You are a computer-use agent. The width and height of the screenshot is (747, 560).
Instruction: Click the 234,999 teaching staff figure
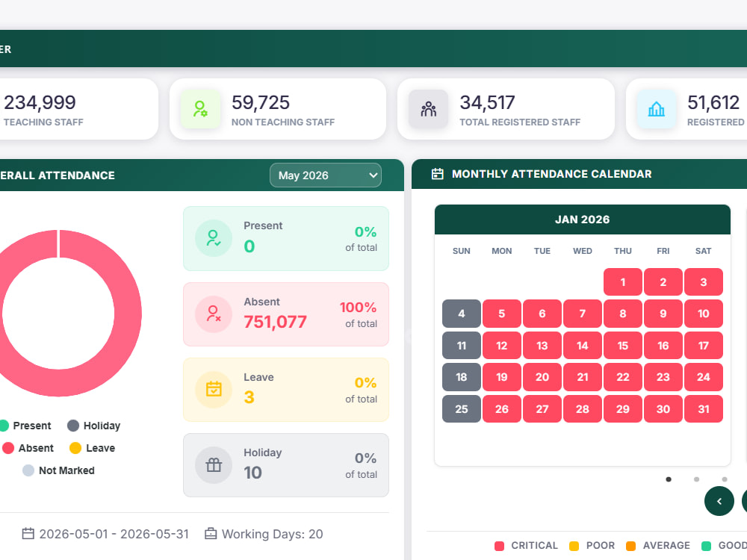(40, 102)
